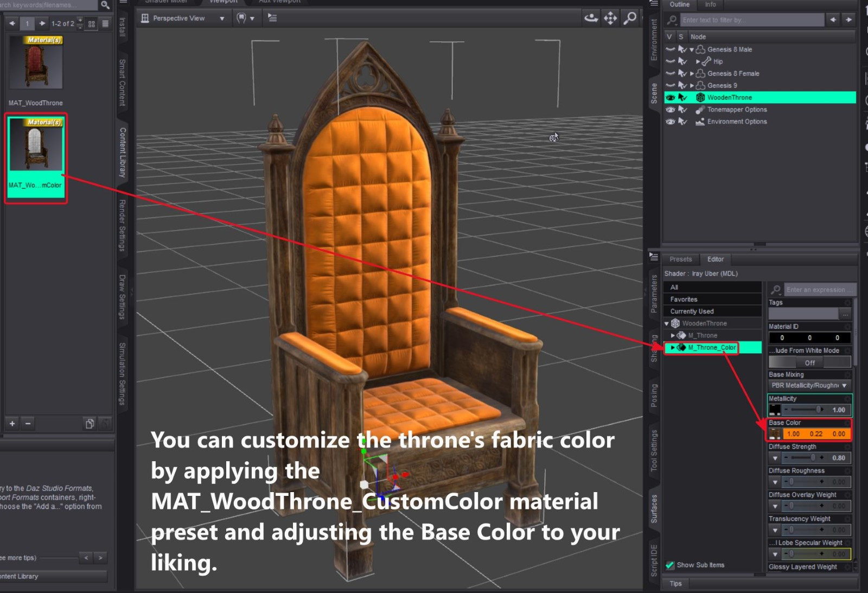Switch to the Outline tab
This screenshot has height=593, width=868.
point(680,4)
